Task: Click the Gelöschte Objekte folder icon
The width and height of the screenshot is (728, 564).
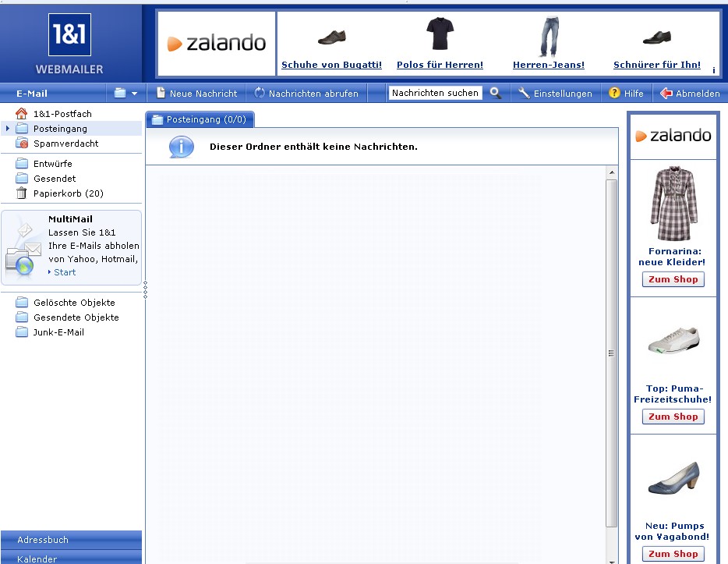Action: pos(21,303)
